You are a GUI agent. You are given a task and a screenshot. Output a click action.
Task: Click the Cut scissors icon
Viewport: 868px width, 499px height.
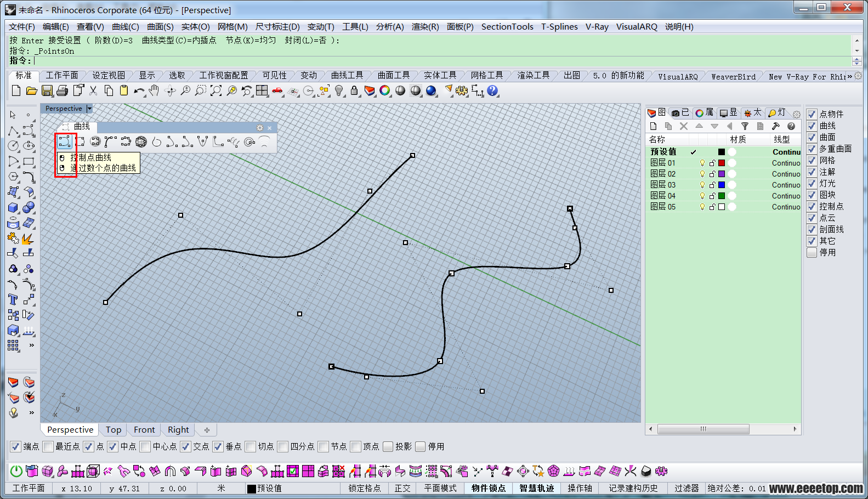click(93, 91)
